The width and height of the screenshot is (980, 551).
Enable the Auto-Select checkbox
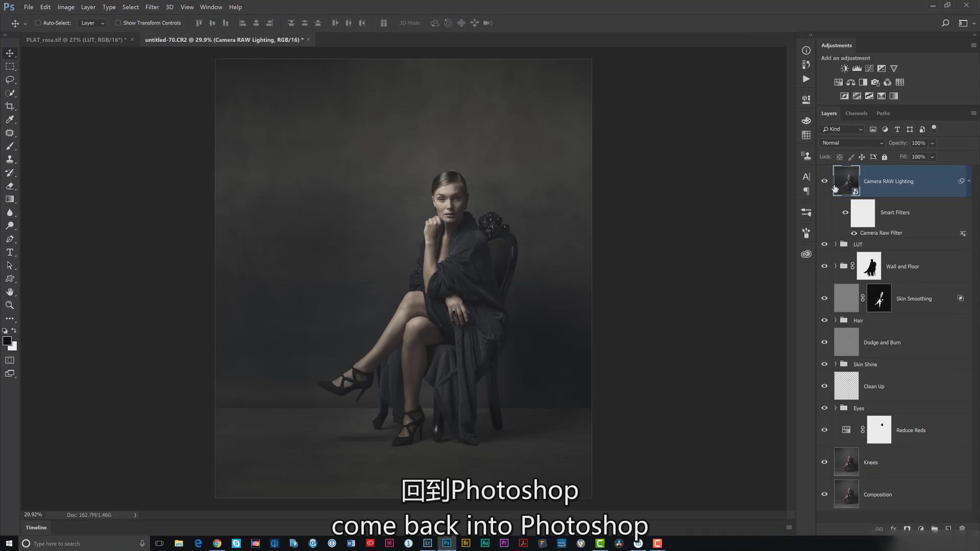click(x=38, y=23)
